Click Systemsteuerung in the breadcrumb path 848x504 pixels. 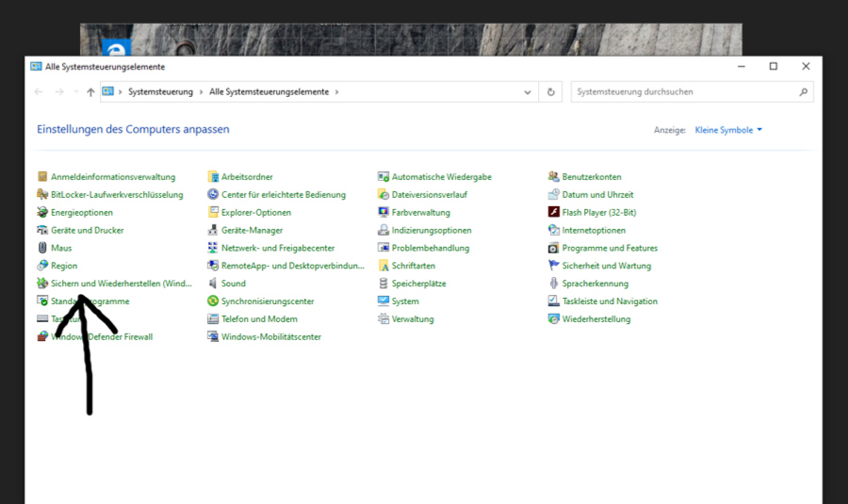(x=160, y=92)
